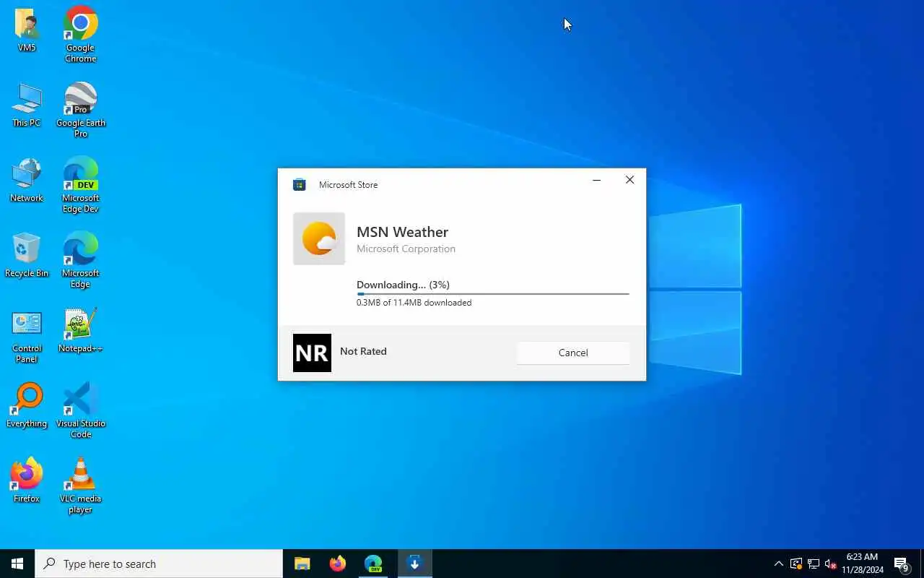
Task: Open the taskbar clock and date
Action: (862, 564)
